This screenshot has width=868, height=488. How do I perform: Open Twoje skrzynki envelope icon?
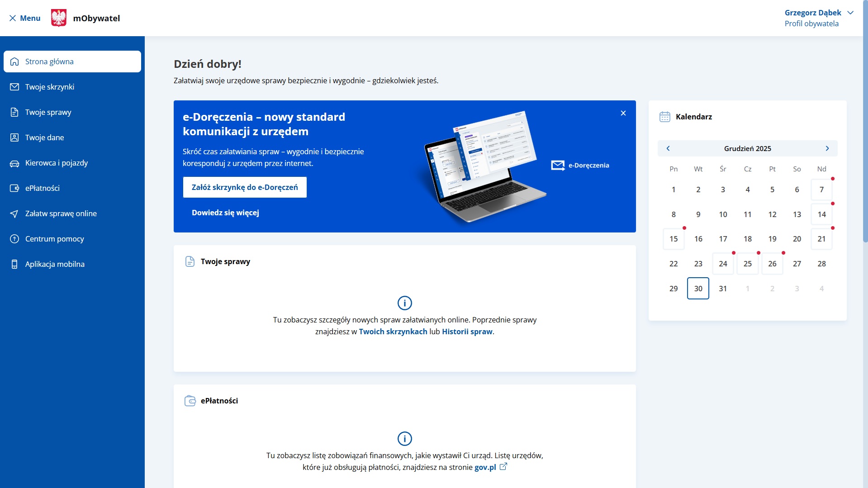[14, 87]
